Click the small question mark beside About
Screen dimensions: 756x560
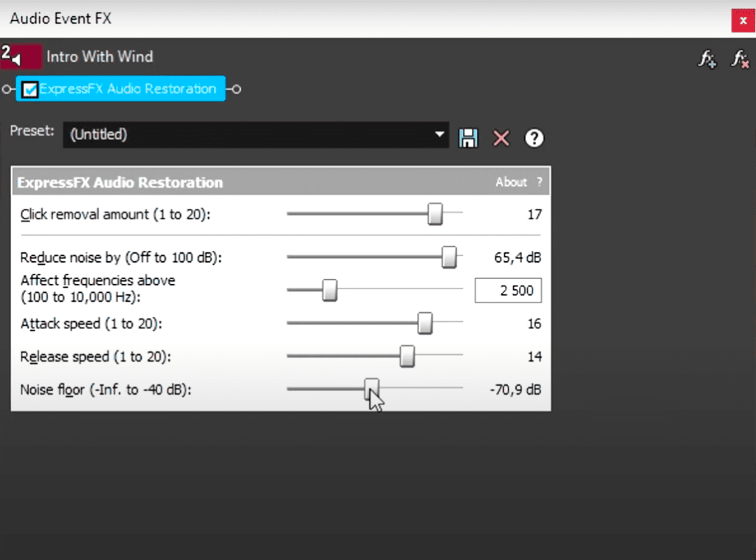point(540,182)
